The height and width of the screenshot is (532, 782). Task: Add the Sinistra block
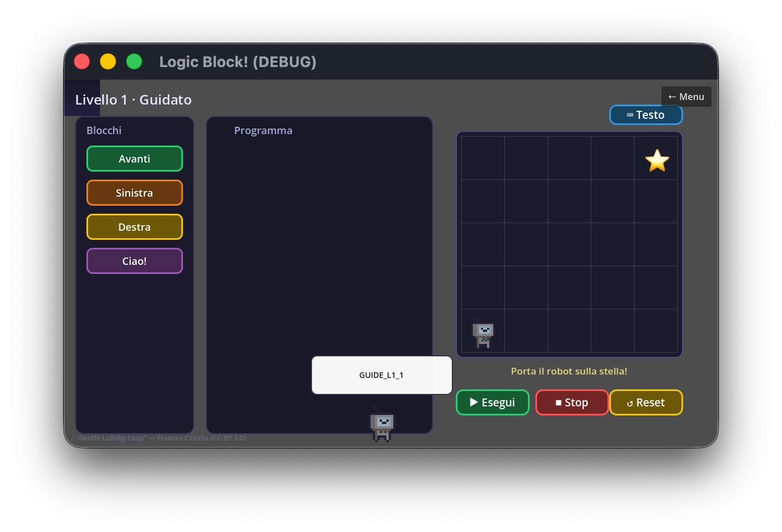[135, 193]
